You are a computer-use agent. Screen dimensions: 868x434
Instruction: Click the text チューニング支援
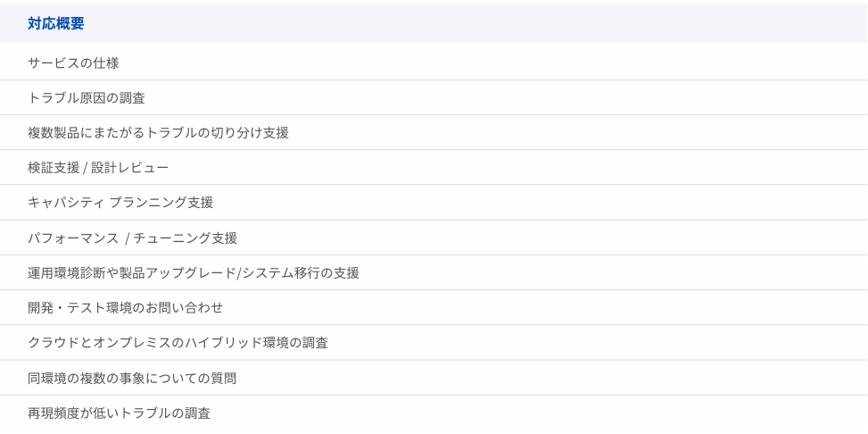[186, 238]
